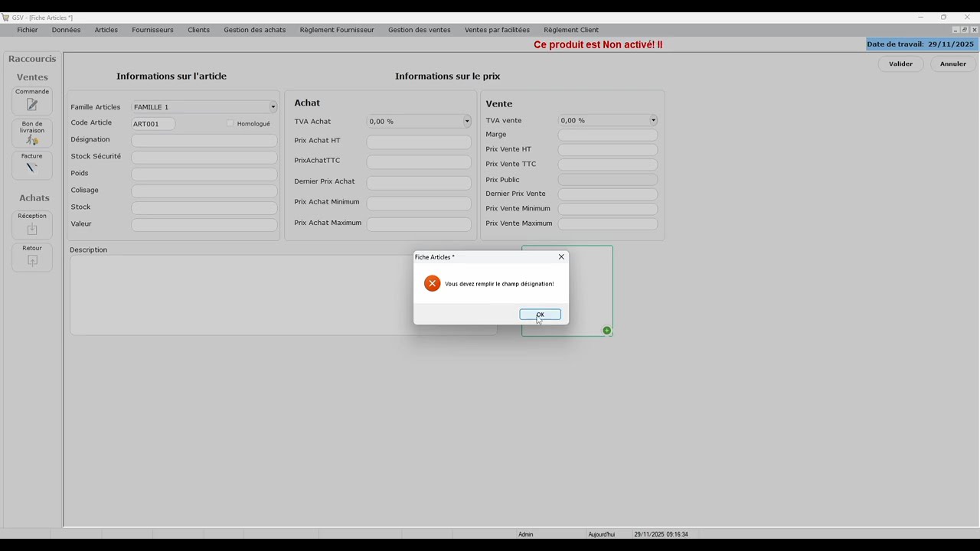Open the Règlement Fournisseur menu
Screen dimensions: 980x551
point(337,30)
